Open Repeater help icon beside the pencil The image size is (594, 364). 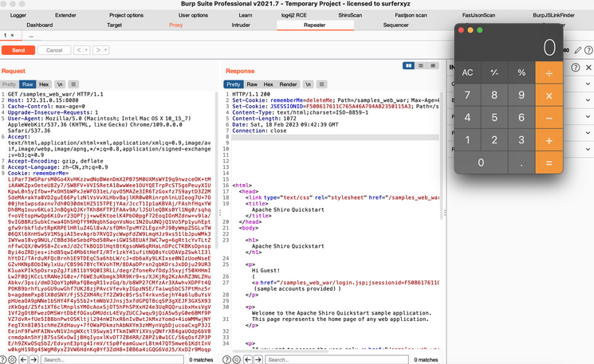click(588, 50)
